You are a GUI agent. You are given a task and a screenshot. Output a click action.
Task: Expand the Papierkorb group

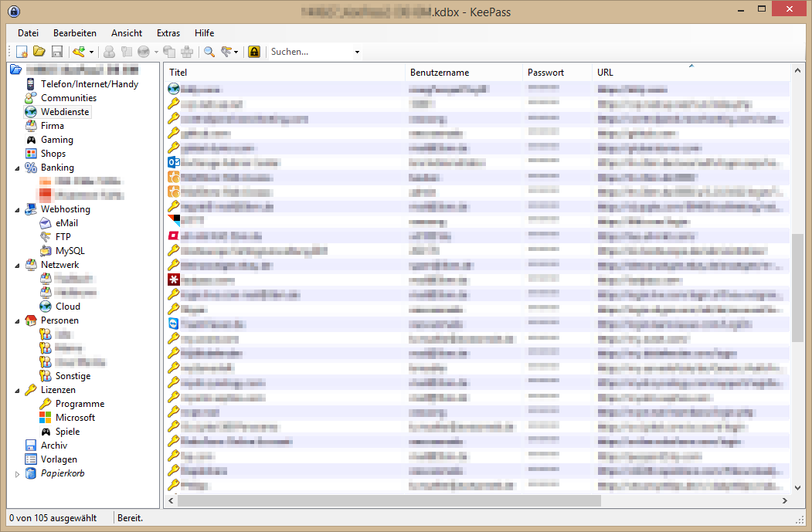pos(17,474)
